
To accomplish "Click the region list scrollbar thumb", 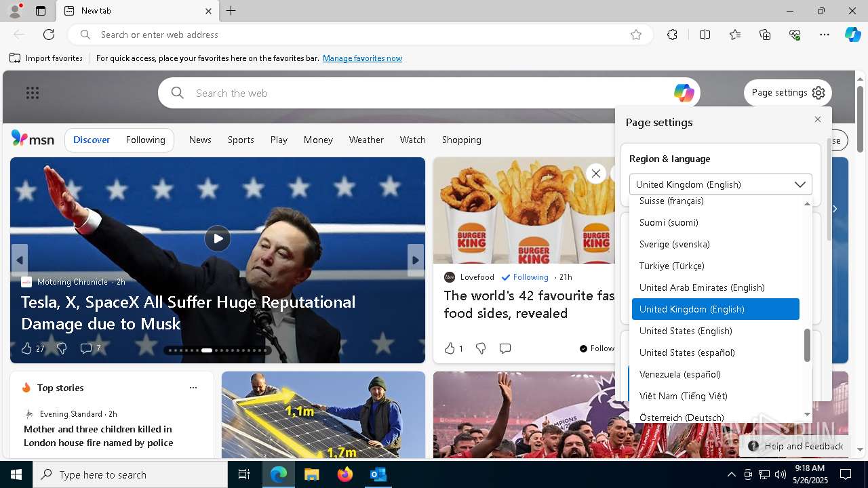I will pos(807,346).
